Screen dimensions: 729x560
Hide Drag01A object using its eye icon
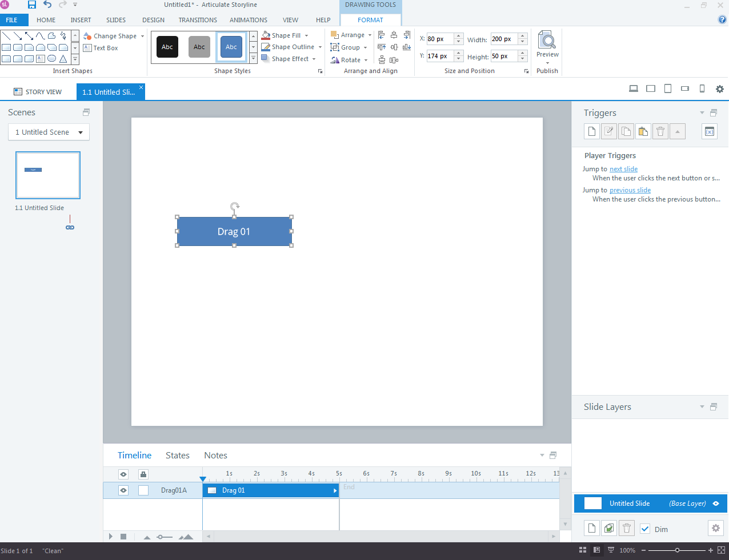point(123,490)
